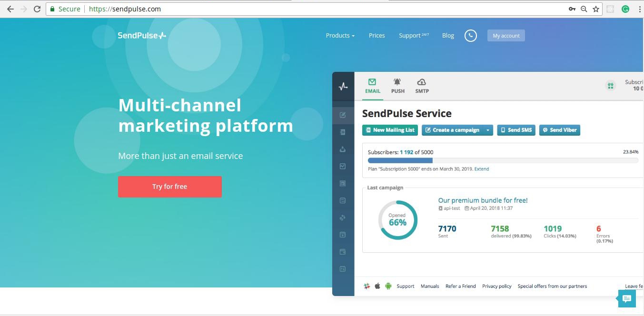This screenshot has width=644, height=316.
Task: Click the Apple icon in dashboard footer
Action: tap(377, 286)
